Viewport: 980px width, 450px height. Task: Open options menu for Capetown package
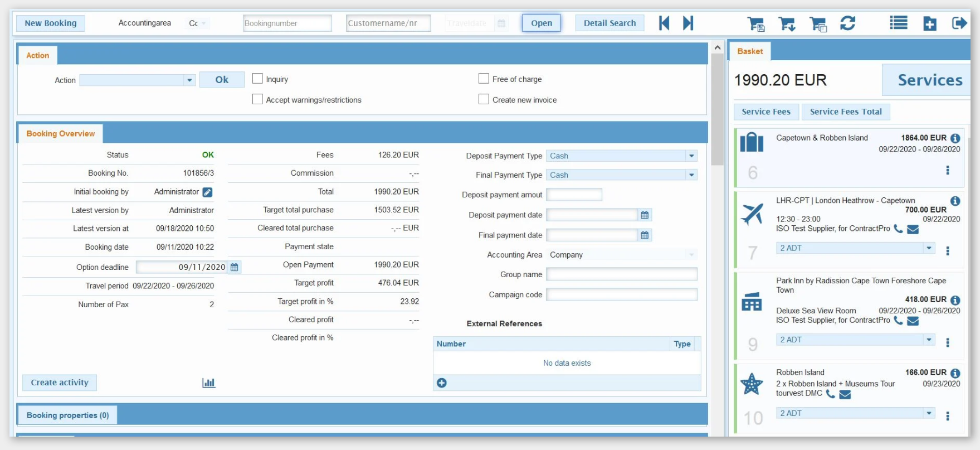point(947,170)
